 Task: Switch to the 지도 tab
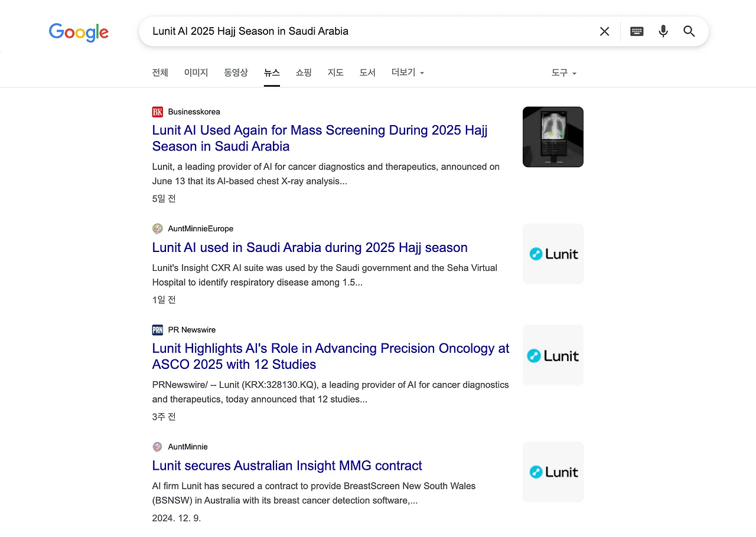point(335,73)
